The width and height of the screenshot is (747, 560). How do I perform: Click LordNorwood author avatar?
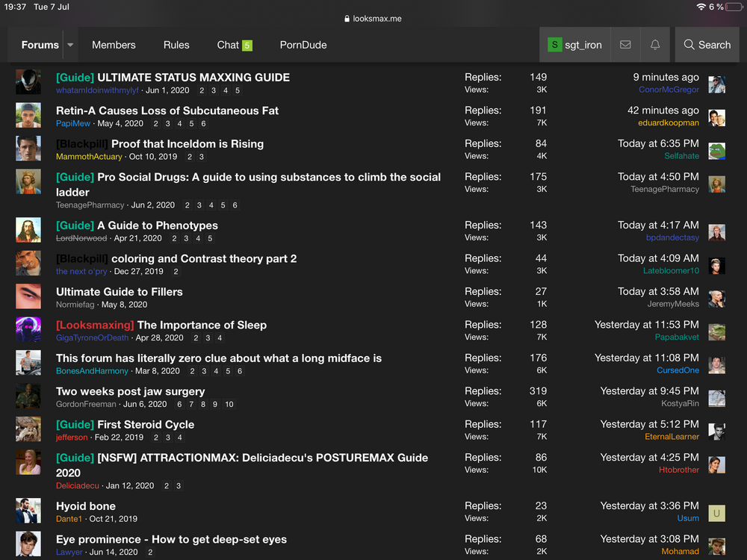[28, 230]
